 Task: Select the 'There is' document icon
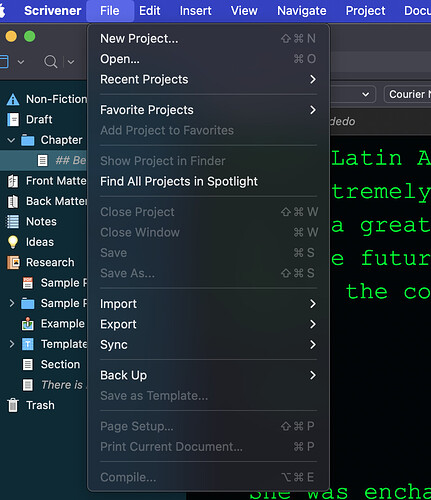click(28, 385)
